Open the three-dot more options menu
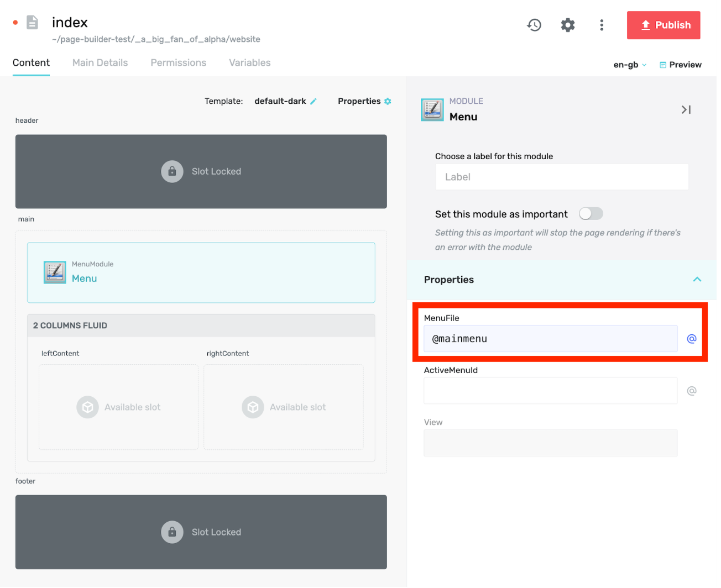The image size is (721, 588). pos(602,25)
